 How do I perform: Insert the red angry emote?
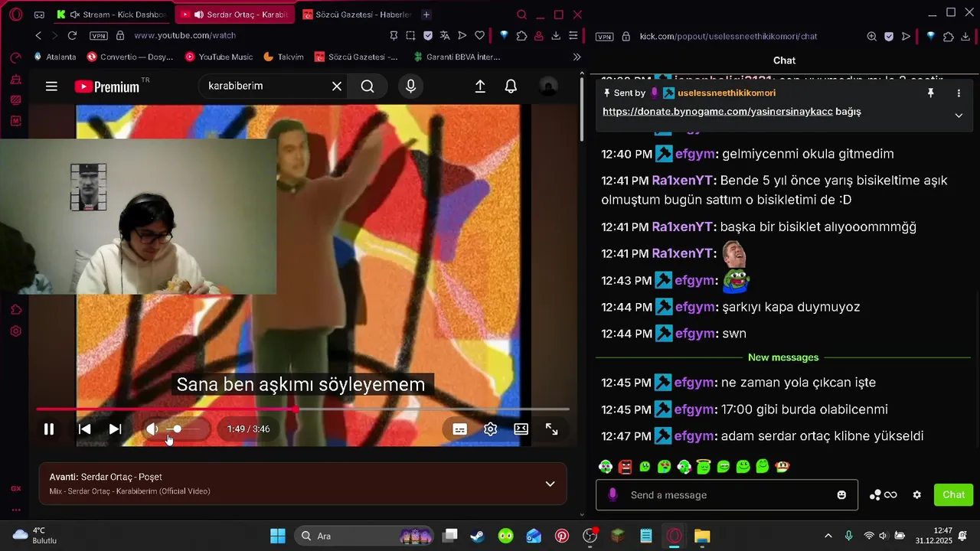coord(625,466)
